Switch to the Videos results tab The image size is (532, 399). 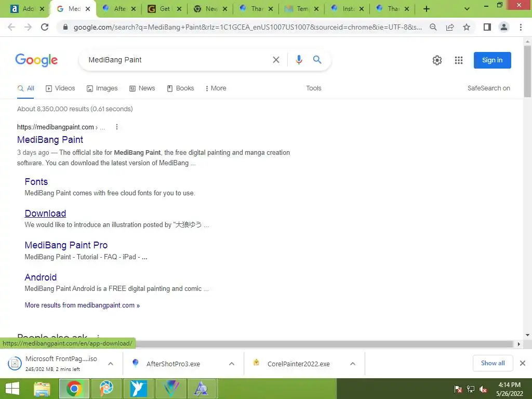click(60, 88)
